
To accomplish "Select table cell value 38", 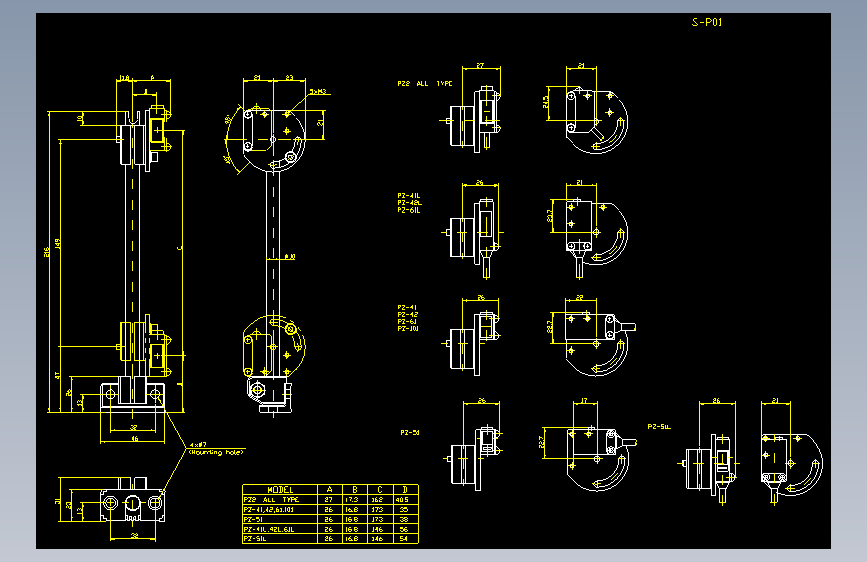I will (x=404, y=519).
